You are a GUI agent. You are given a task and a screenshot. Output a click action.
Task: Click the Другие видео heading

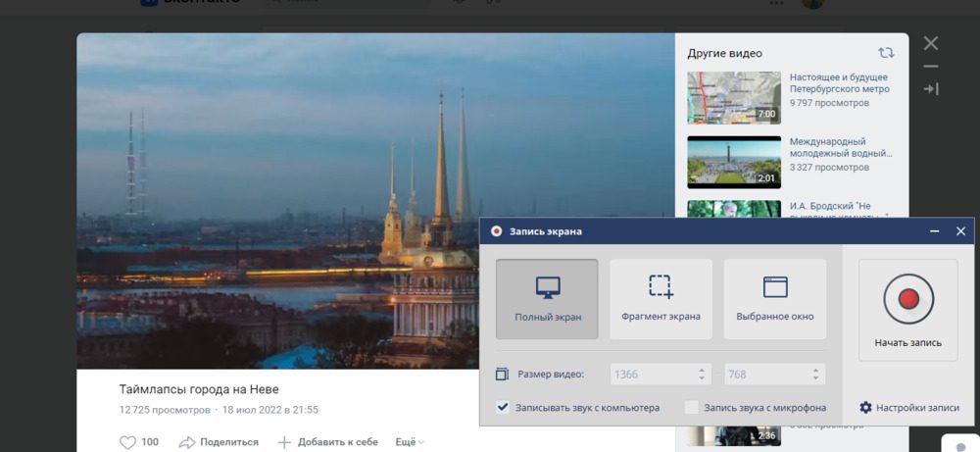[x=724, y=54]
